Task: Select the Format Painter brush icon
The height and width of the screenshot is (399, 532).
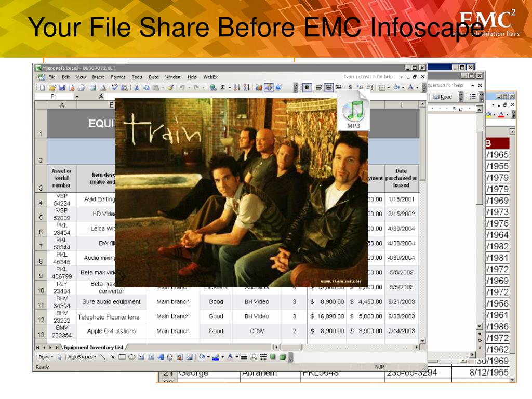Action: pyautogui.click(x=170, y=87)
